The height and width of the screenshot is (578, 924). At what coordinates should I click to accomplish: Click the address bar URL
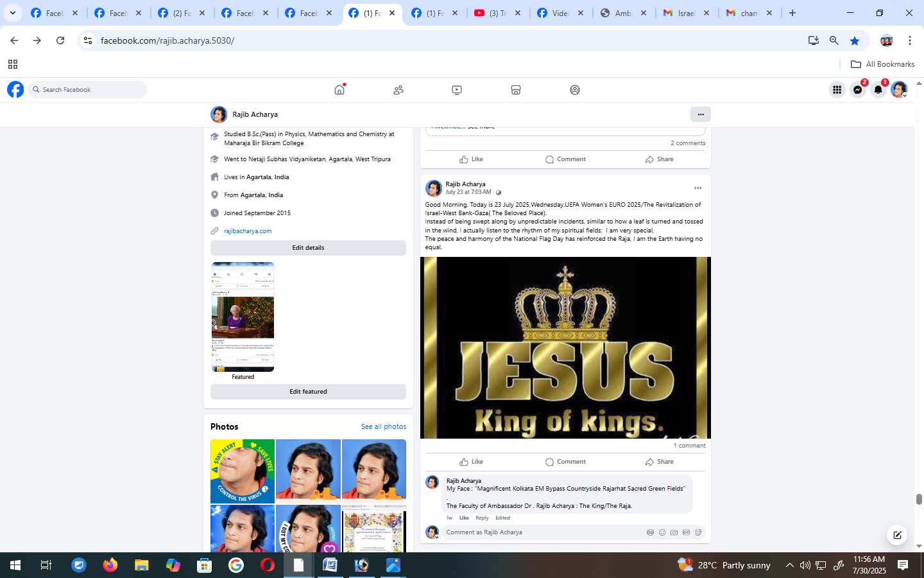click(167, 40)
